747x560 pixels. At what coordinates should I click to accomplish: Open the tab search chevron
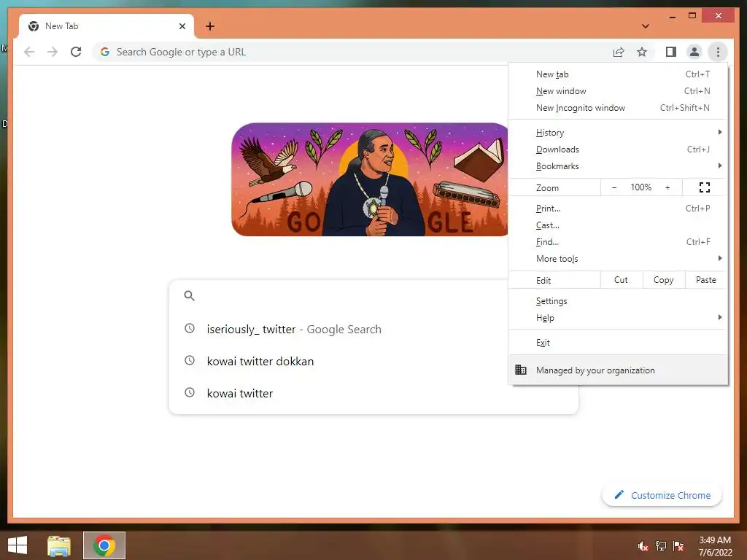click(646, 26)
